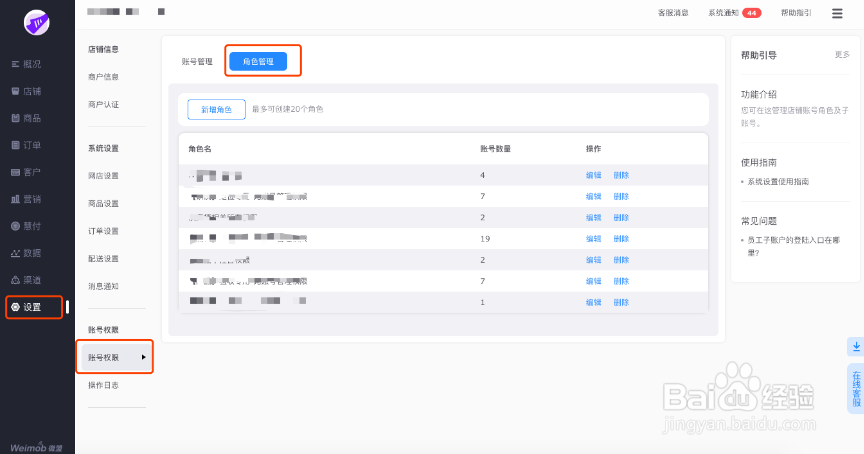The image size is (864, 454).
Task: Open the 在线客服 floating panel
Action: [856, 388]
